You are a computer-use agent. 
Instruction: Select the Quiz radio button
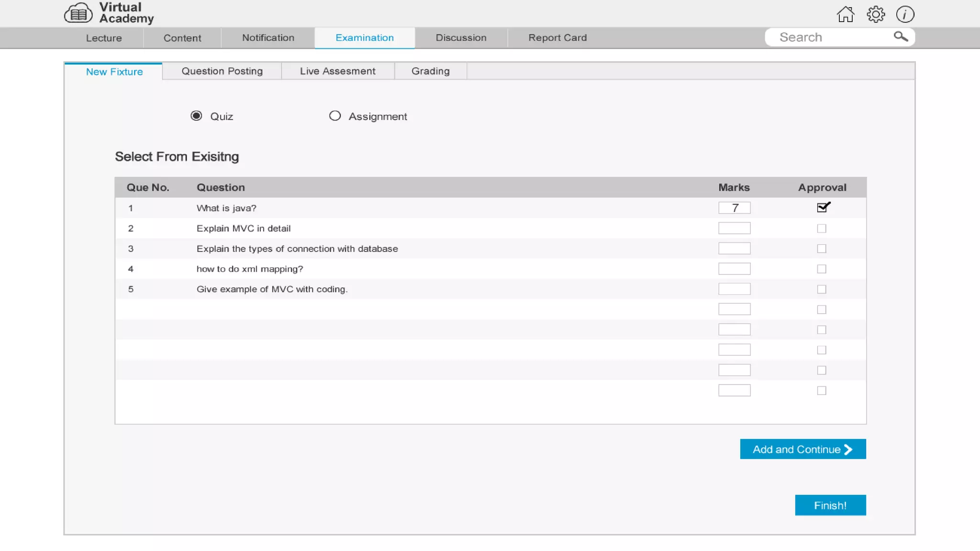coord(196,116)
